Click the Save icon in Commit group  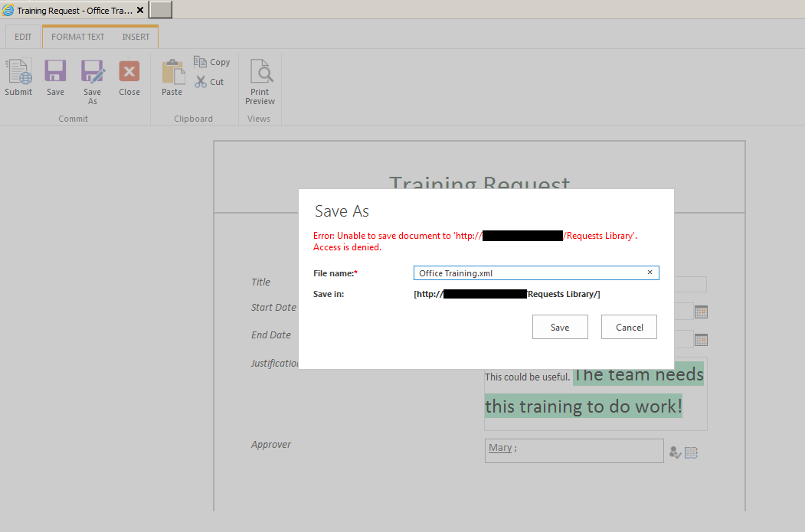coord(55,74)
